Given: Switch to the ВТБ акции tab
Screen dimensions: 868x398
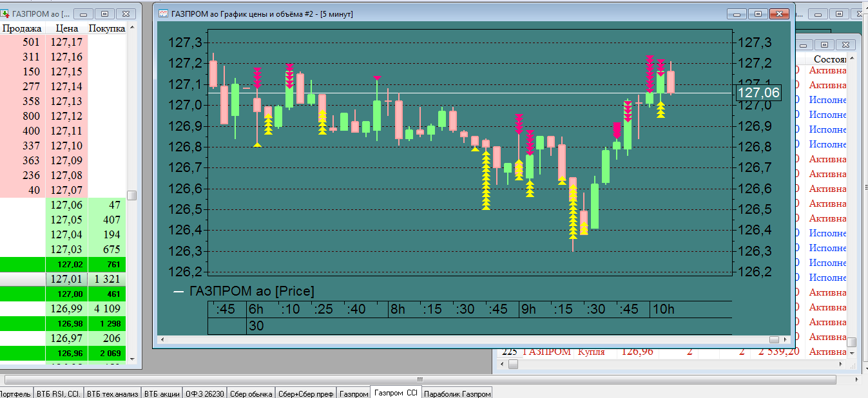Looking at the screenshot, I should (x=162, y=393).
